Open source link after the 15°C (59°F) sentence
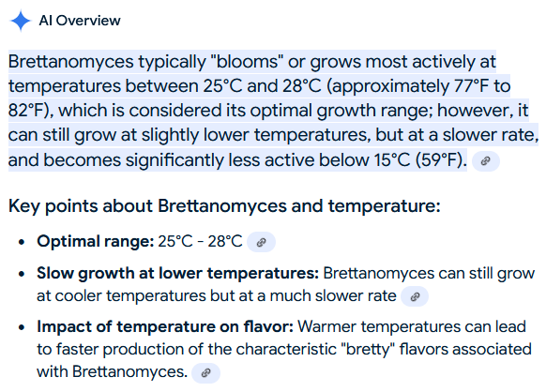 tap(485, 161)
